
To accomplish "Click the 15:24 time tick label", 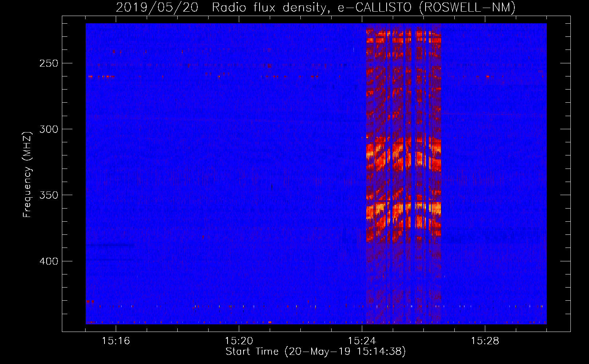I will click(x=362, y=341).
